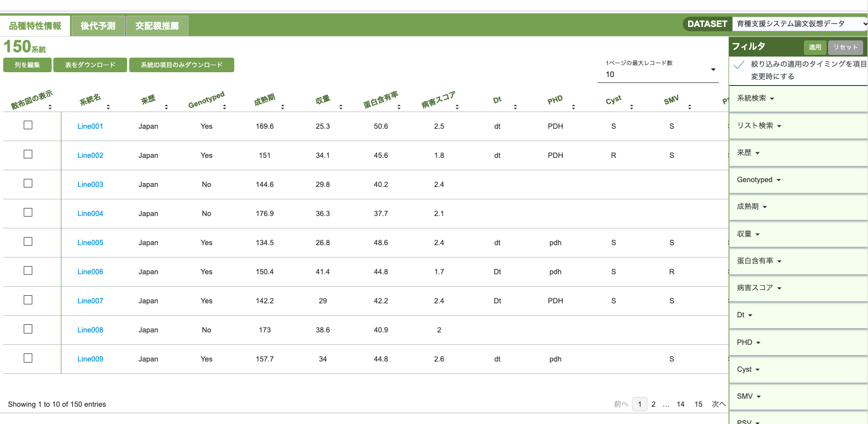Screen dimensions: 868x424
Task: Go to page 15 in pagination
Action: pos(698,404)
